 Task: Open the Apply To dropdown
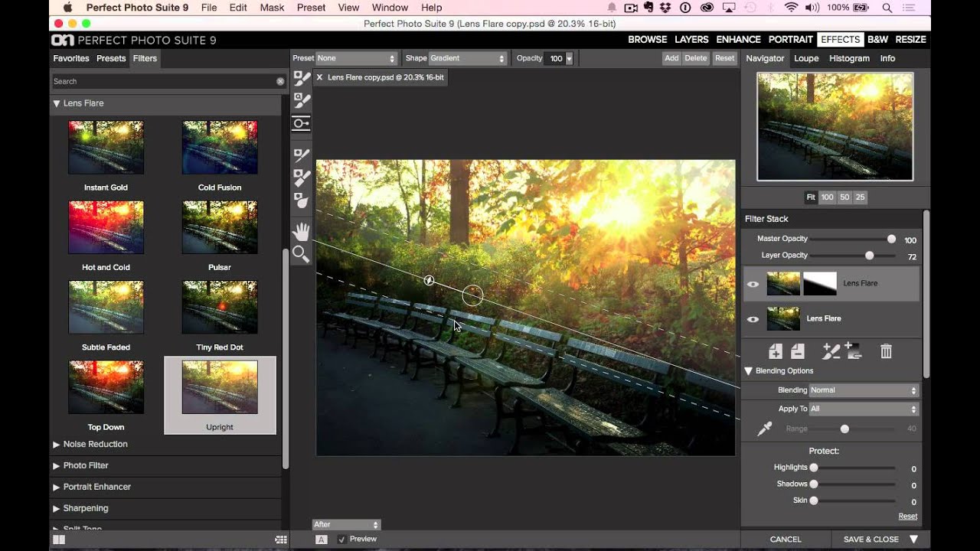(x=864, y=409)
